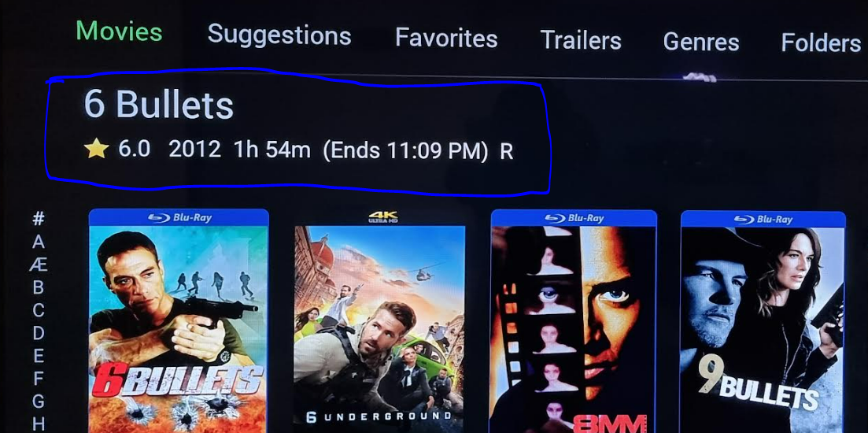Click the 4K Ultra HD badge
The height and width of the screenshot is (433, 868).
pos(382,217)
